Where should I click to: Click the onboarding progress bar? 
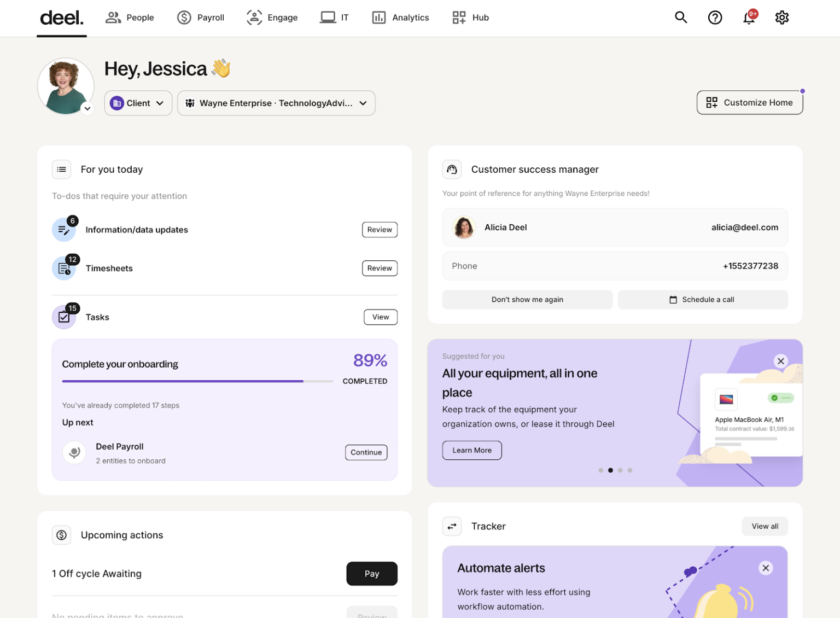pyautogui.click(x=197, y=381)
